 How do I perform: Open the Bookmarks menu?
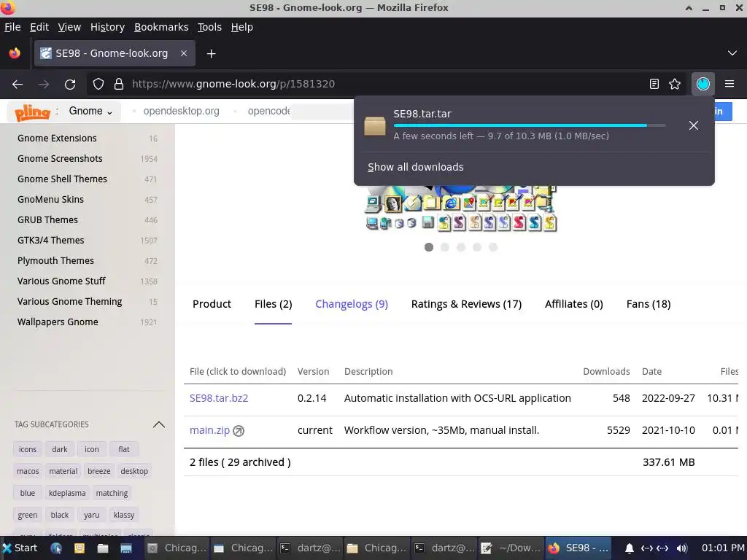[161, 27]
